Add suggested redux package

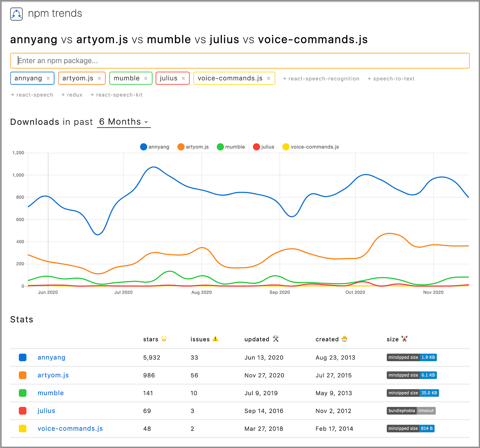[x=72, y=95]
